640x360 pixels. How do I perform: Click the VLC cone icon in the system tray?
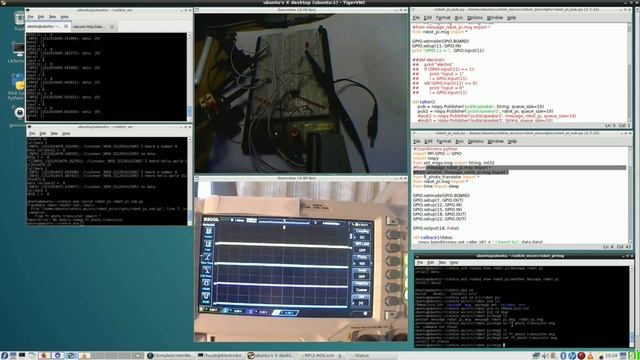590,356
